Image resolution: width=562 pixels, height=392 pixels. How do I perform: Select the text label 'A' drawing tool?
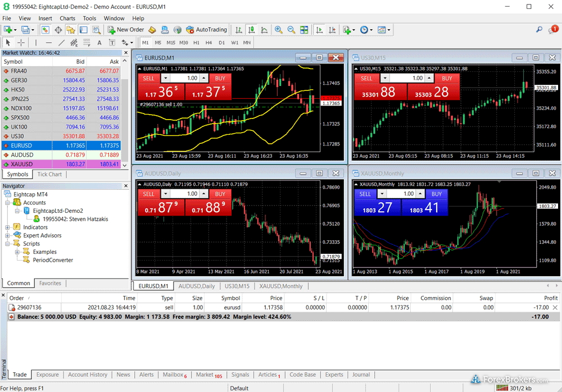pos(99,43)
